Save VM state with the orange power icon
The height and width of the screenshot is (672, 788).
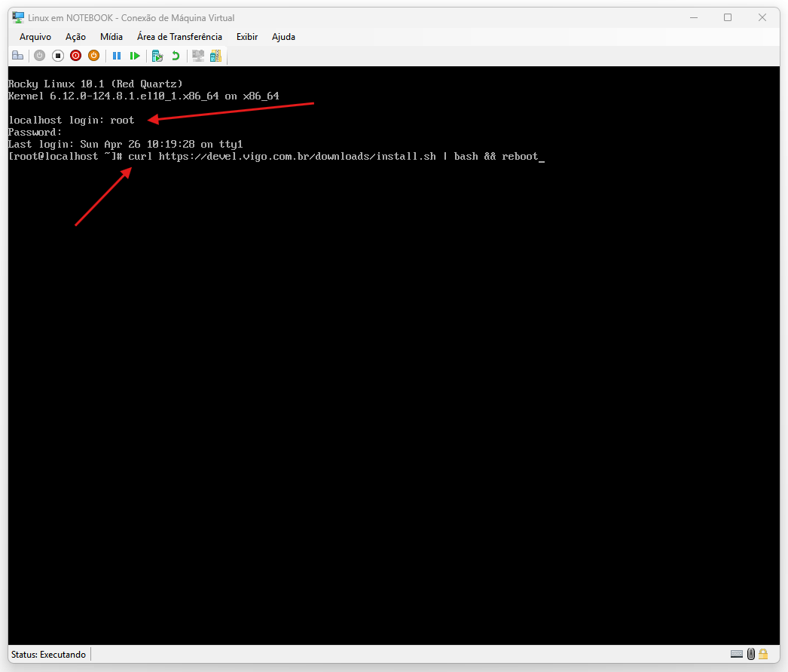[x=93, y=56]
